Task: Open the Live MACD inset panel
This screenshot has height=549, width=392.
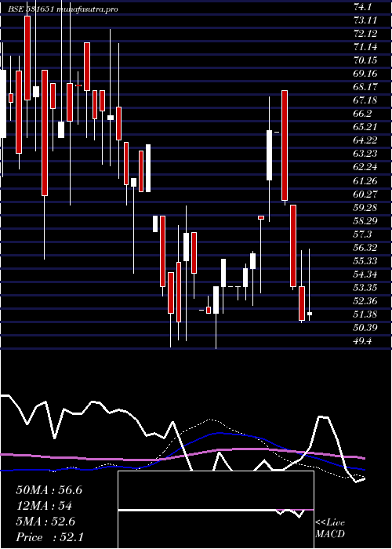Action: 216,510
